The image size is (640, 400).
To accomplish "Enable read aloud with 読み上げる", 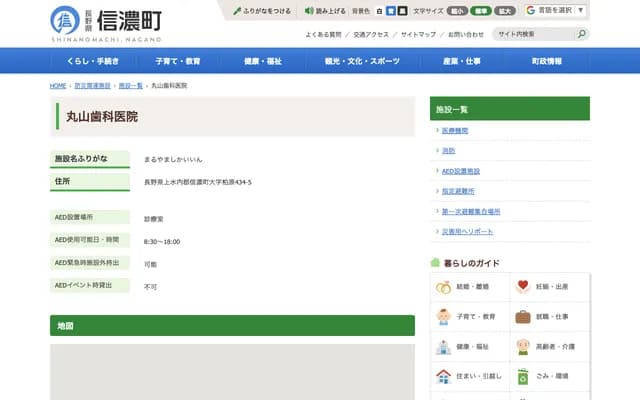I will (326, 10).
